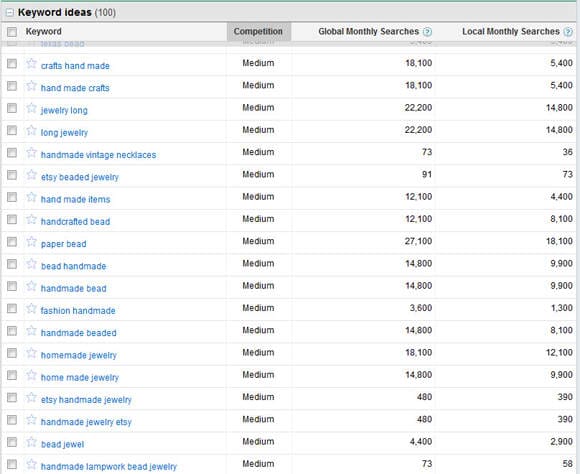The width and height of the screenshot is (580, 474).
Task: Tick checkbox for 'handmade jewelry etsy'
Action: 12,420
